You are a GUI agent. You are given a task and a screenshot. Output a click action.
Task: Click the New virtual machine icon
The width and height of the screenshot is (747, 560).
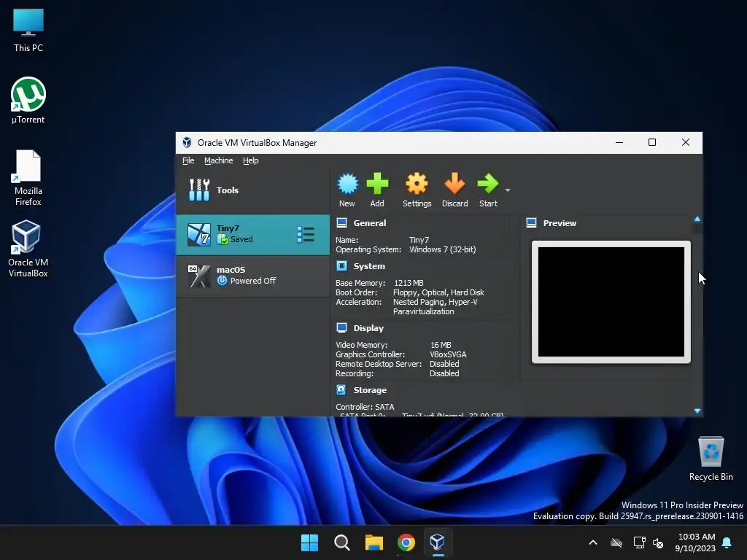[x=347, y=184]
